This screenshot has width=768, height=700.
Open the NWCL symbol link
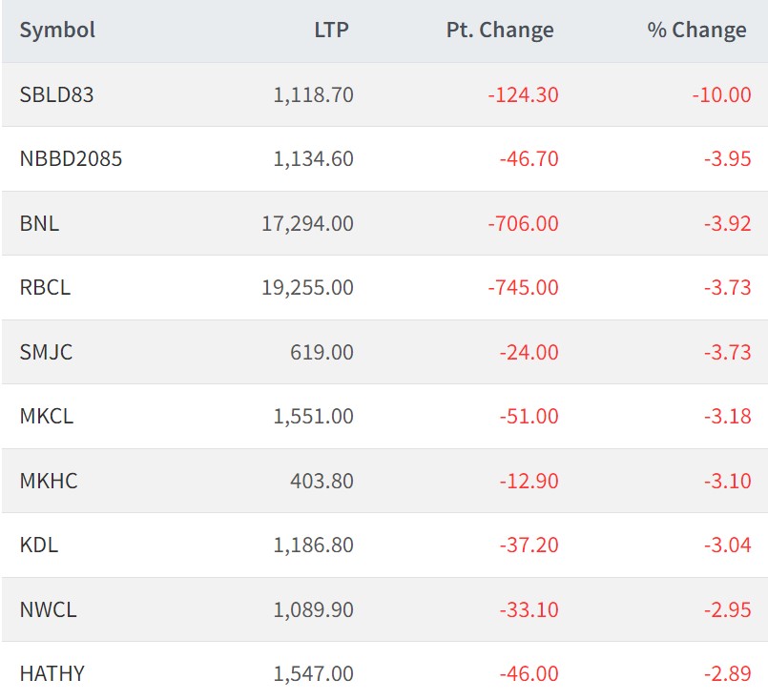[48, 609]
